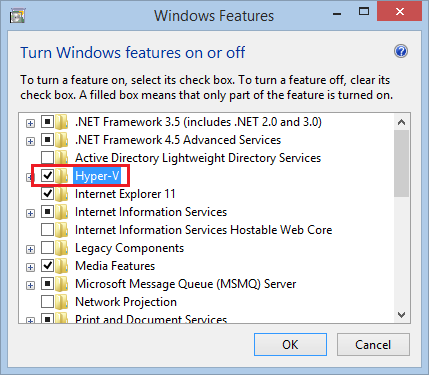Click the Hyper-V folder icon
The width and height of the screenshot is (429, 375).
62,176
